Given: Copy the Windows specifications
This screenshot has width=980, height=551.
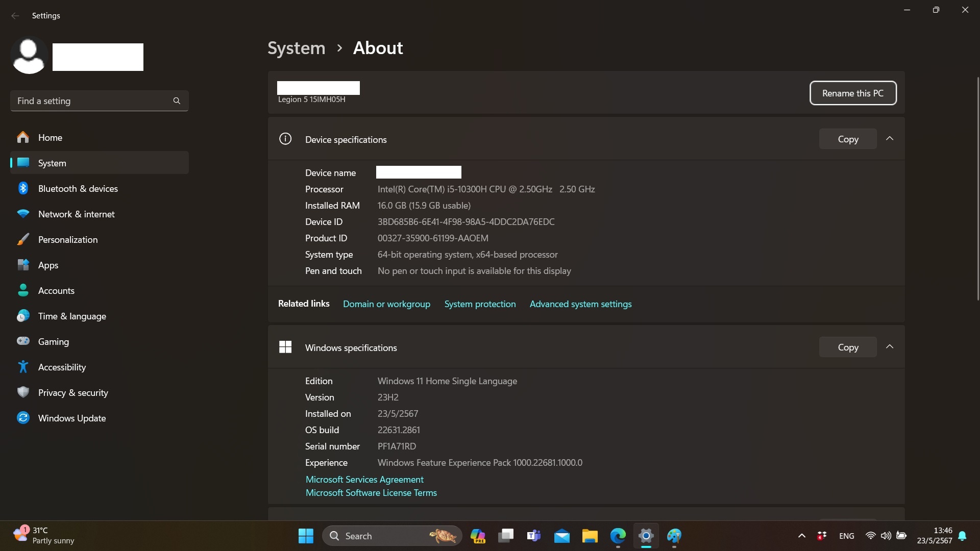Looking at the screenshot, I should coord(848,347).
